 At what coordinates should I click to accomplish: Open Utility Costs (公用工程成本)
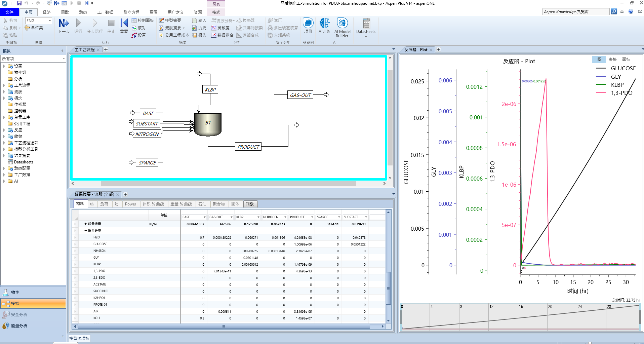click(x=174, y=35)
